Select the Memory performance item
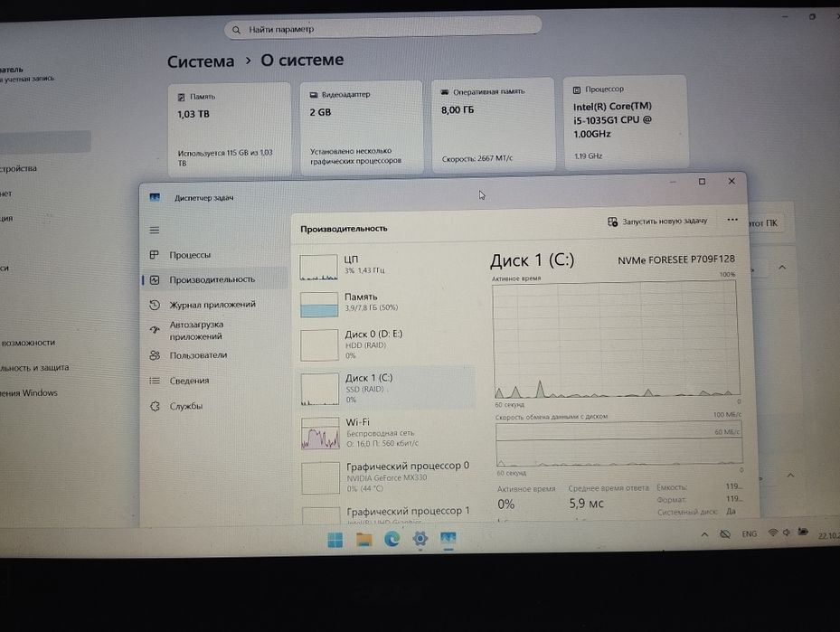This screenshot has height=632, width=840. pos(386,303)
